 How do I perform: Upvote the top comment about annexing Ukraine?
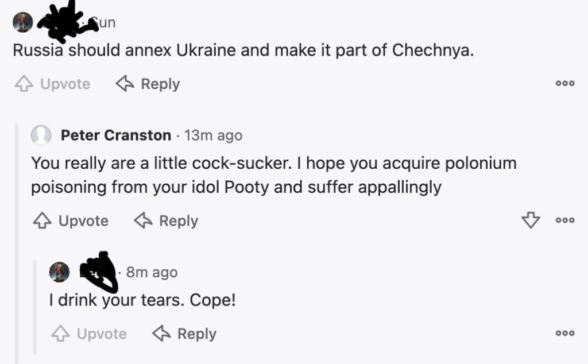pyautogui.click(x=52, y=84)
